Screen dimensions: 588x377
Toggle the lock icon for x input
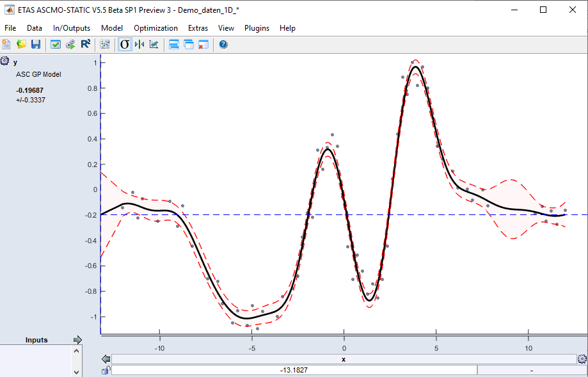click(x=106, y=370)
